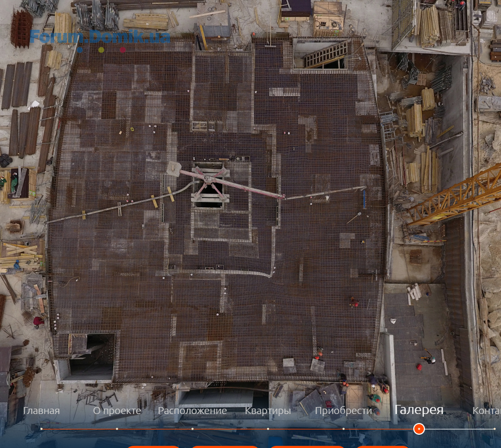
Task: Go to the О проекте section
Action: (117, 411)
